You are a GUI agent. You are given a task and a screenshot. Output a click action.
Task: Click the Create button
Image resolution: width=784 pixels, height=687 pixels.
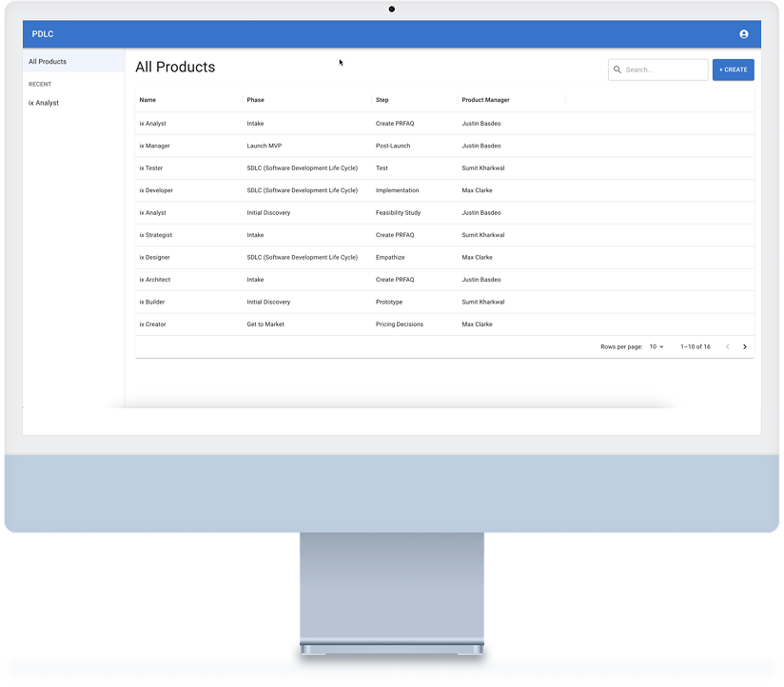[733, 69]
